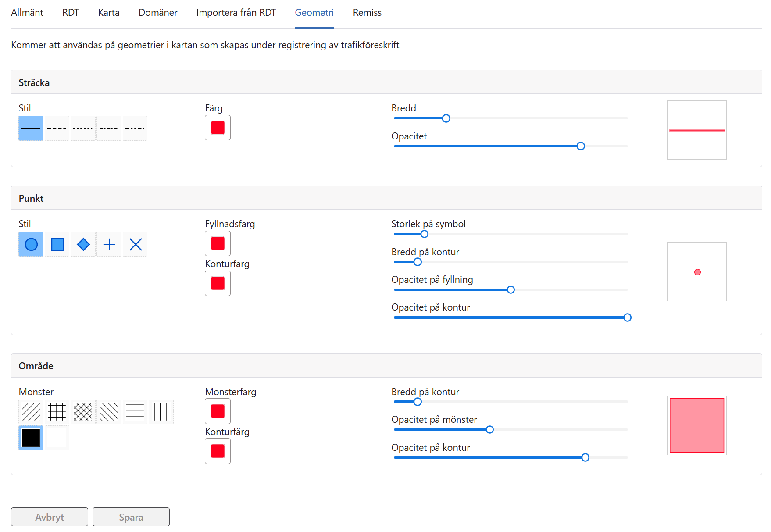Select the horizontal lines pattern
Viewport: 771px width, 532px height.
click(135, 412)
